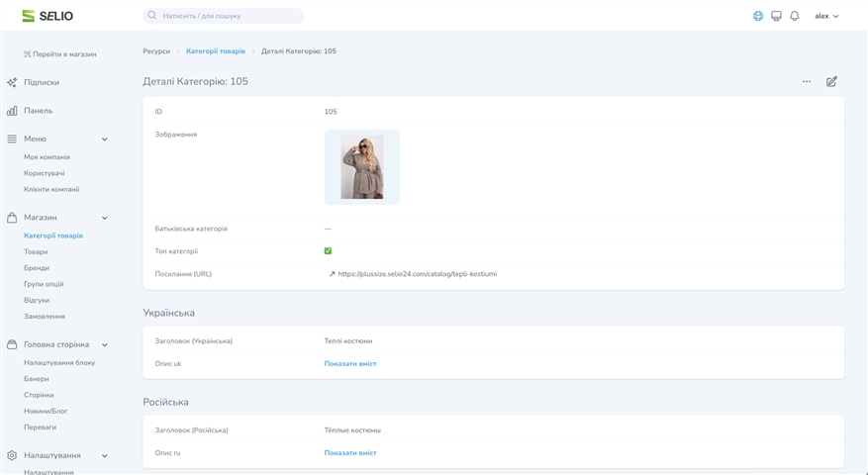Focus the search input field
The image size is (868, 475).
pos(228,16)
